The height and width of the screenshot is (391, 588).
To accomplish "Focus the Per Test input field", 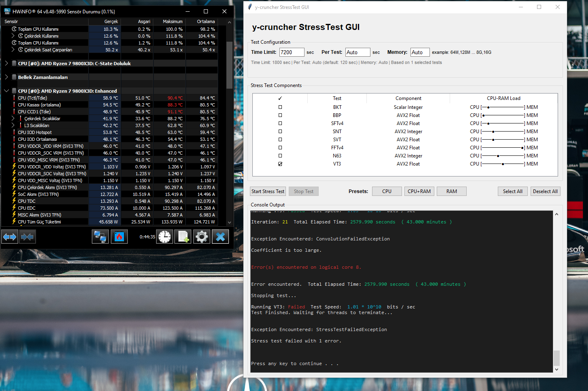I will [357, 52].
